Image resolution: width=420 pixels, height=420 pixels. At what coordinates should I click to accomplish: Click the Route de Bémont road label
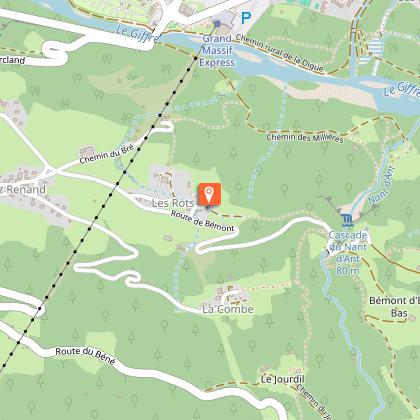[203, 221]
